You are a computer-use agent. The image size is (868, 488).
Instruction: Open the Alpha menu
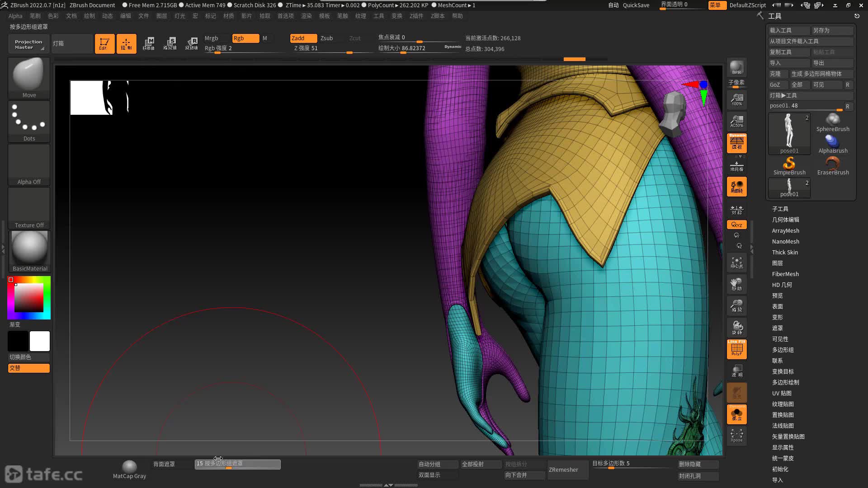[15, 16]
